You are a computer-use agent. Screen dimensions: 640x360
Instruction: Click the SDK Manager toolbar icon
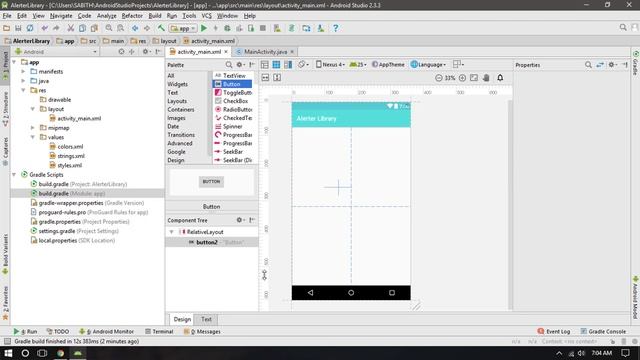(321, 28)
